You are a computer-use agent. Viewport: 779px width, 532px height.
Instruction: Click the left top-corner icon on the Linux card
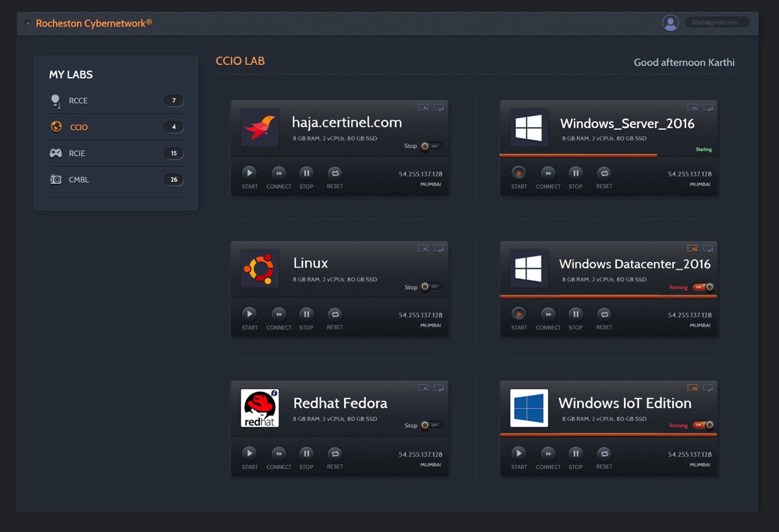click(423, 248)
